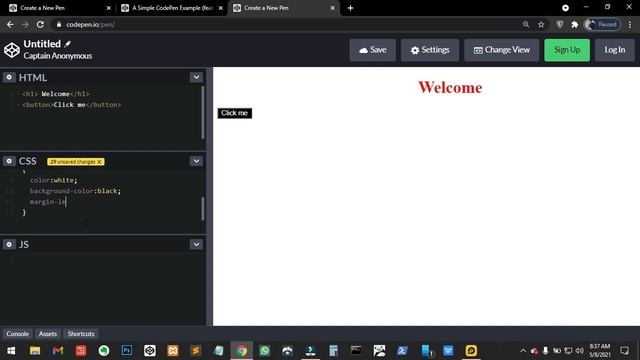This screenshot has width=640, height=360.
Task: Open the Assets panel
Action: click(x=48, y=333)
